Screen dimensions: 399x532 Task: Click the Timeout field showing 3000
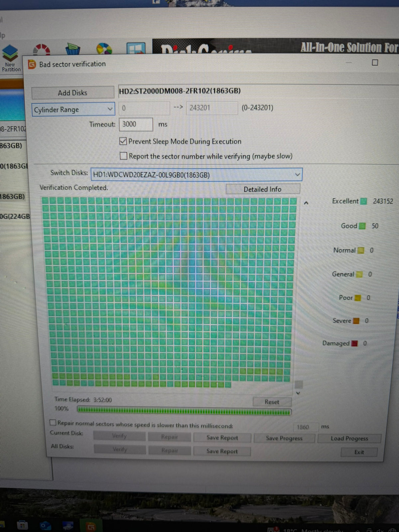(x=136, y=124)
